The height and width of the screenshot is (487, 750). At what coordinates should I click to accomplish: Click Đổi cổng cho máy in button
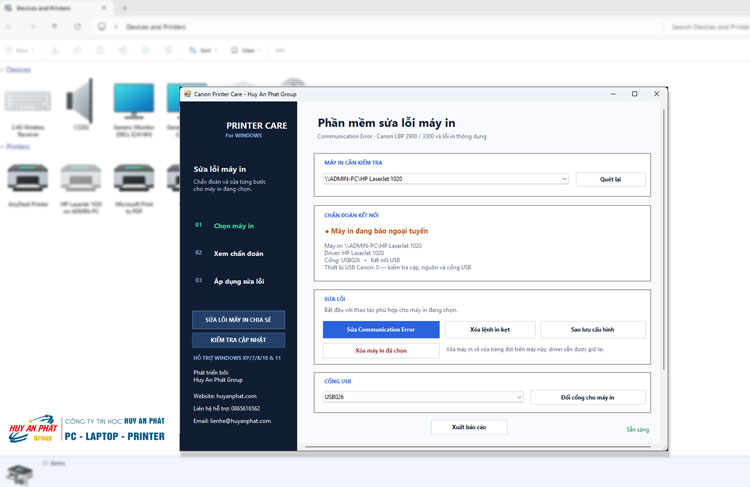click(x=587, y=398)
